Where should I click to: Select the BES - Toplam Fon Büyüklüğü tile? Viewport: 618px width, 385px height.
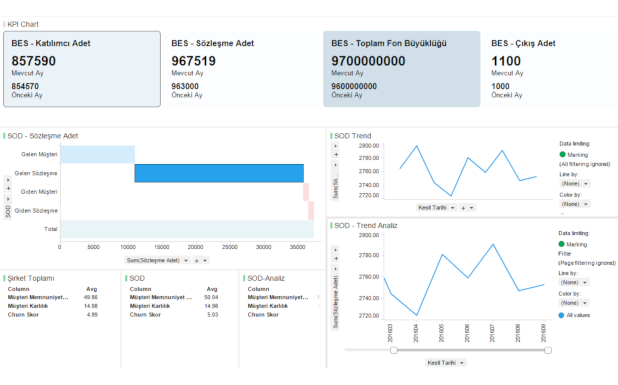(x=402, y=69)
